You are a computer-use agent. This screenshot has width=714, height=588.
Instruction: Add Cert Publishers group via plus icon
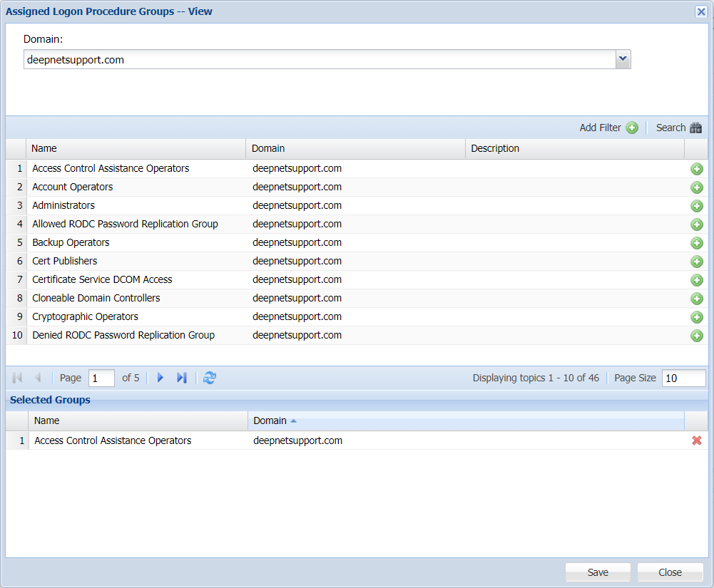click(x=697, y=262)
